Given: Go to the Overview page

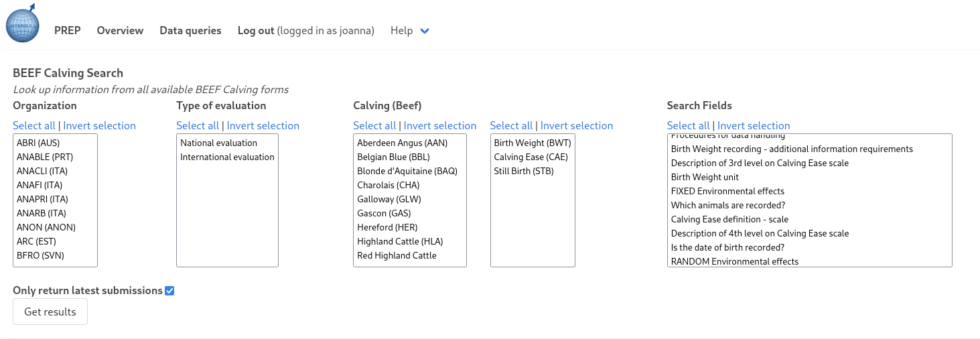Looking at the screenshot, I should (x=120, y=30).
